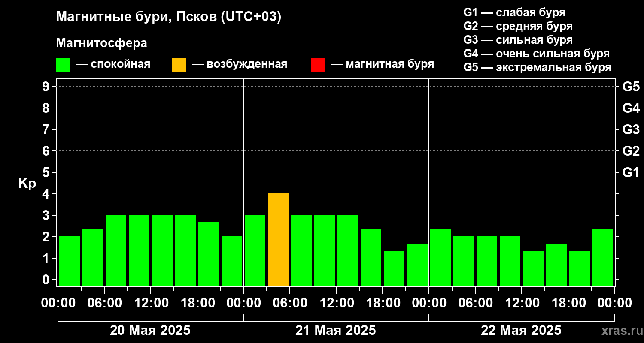This screenshot has height=343, width=644.
Task: Click 'G4 — очень сильная буря' legend line
Action: tap(536, 54)
